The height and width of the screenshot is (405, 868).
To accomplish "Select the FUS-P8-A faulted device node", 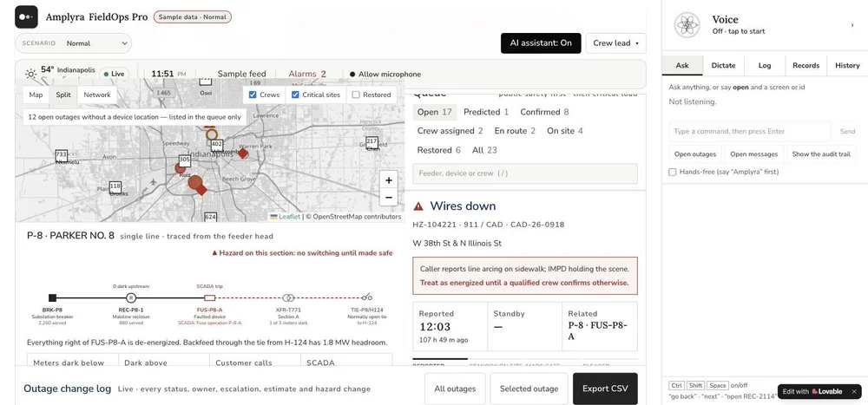I will (210, 297).
